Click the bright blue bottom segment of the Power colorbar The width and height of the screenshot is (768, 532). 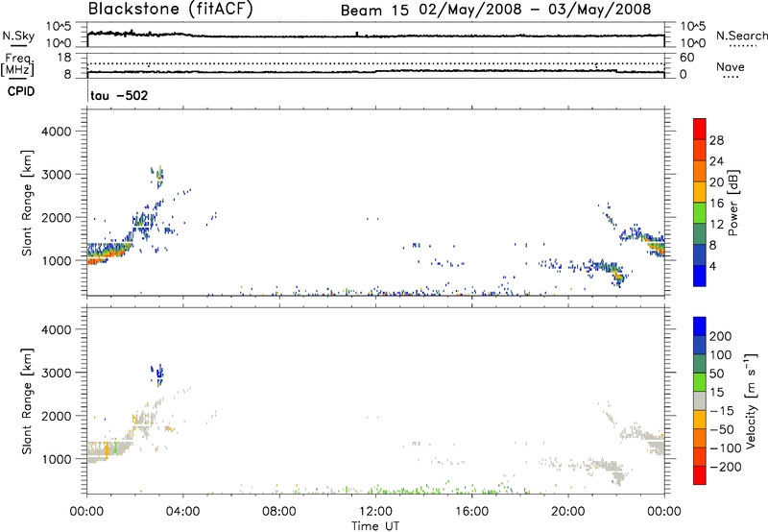700,276
